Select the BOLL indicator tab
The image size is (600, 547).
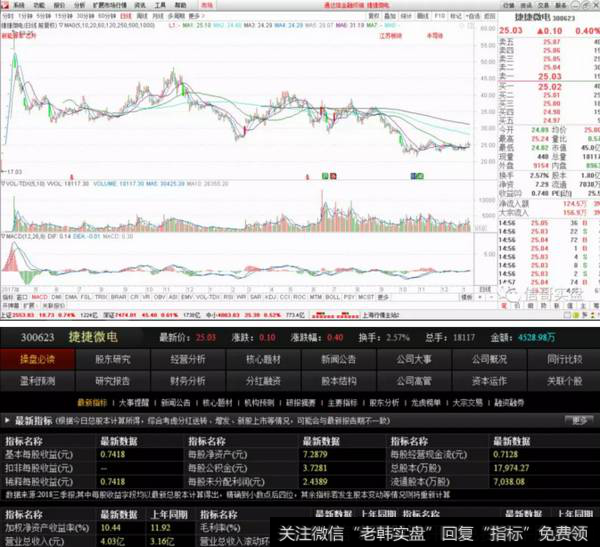(332, 297)
